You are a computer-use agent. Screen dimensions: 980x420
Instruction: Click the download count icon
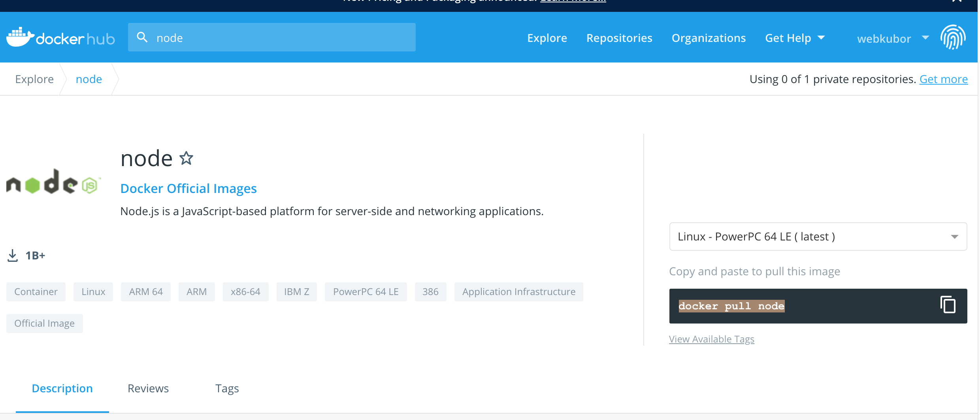tap(13, 255)
